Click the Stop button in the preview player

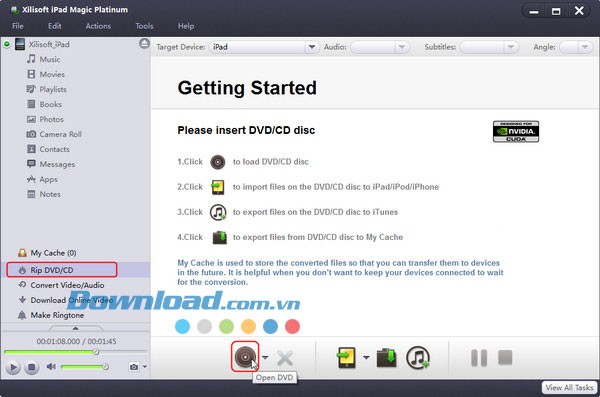32,367
